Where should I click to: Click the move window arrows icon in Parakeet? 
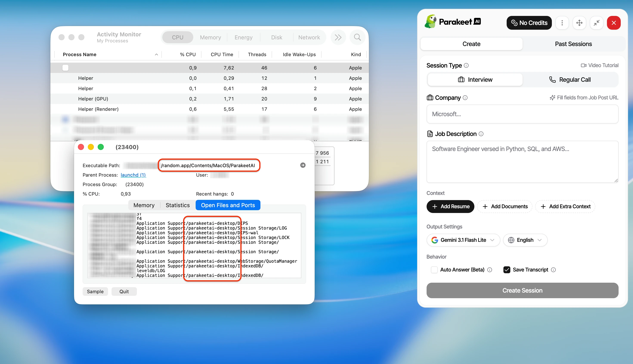coord(579,23)
